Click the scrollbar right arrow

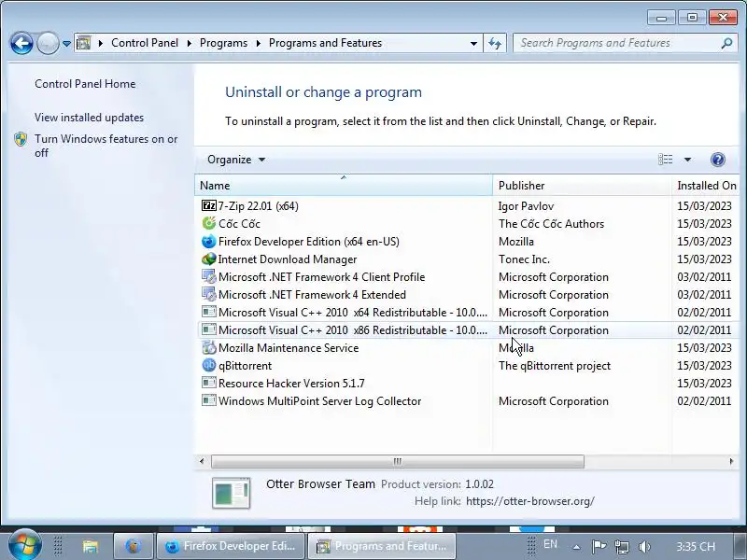tap(731, 461)
